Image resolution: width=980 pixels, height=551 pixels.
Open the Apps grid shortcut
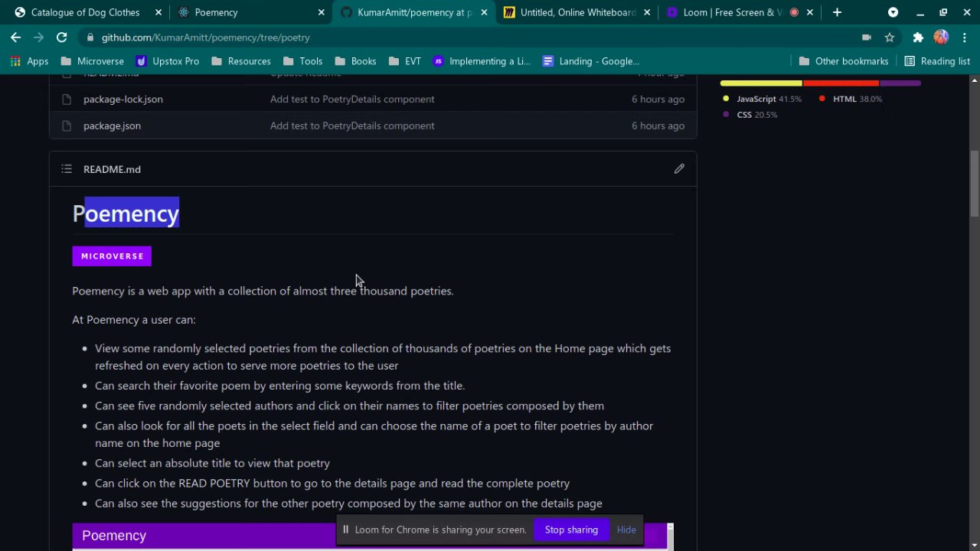point(29,61)
